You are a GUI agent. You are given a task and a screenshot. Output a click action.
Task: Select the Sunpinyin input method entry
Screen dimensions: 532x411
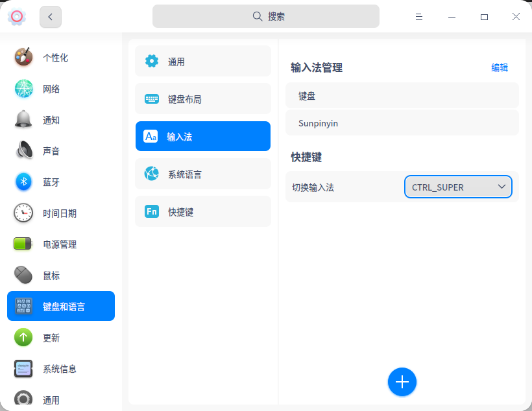coord(402,123)
